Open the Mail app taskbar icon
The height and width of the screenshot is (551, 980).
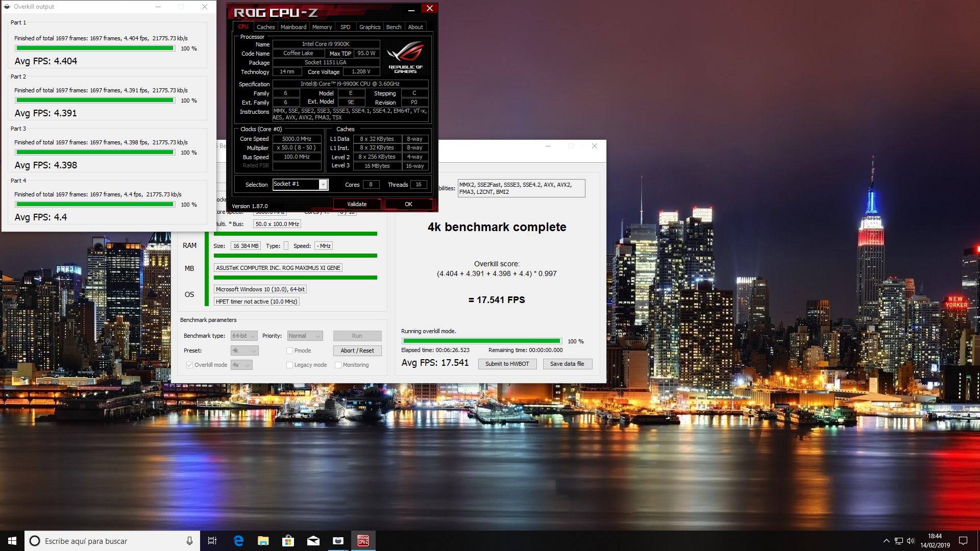click(313, 541)
